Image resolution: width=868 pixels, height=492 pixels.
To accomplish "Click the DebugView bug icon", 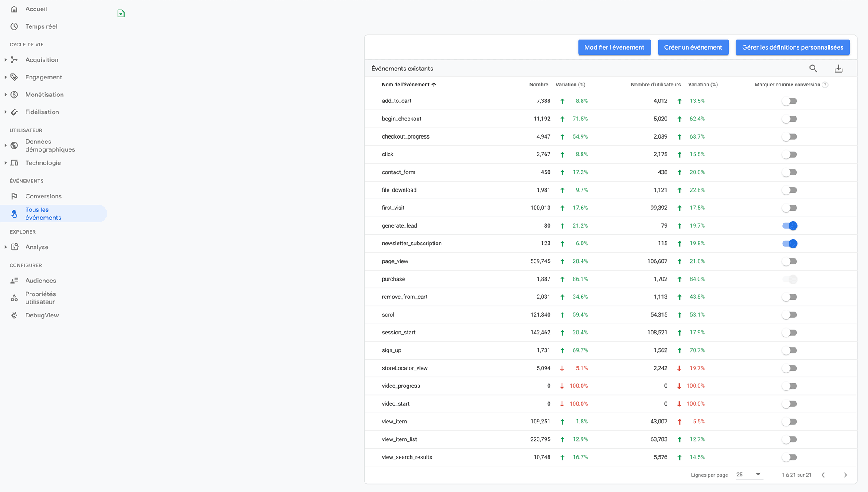I will [x=14, y=315].
